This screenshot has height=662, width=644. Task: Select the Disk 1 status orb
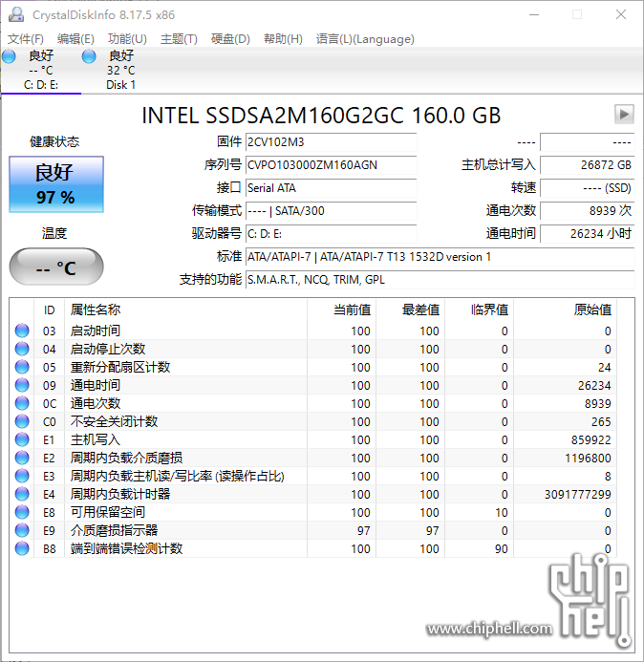[x=89, y=57]
